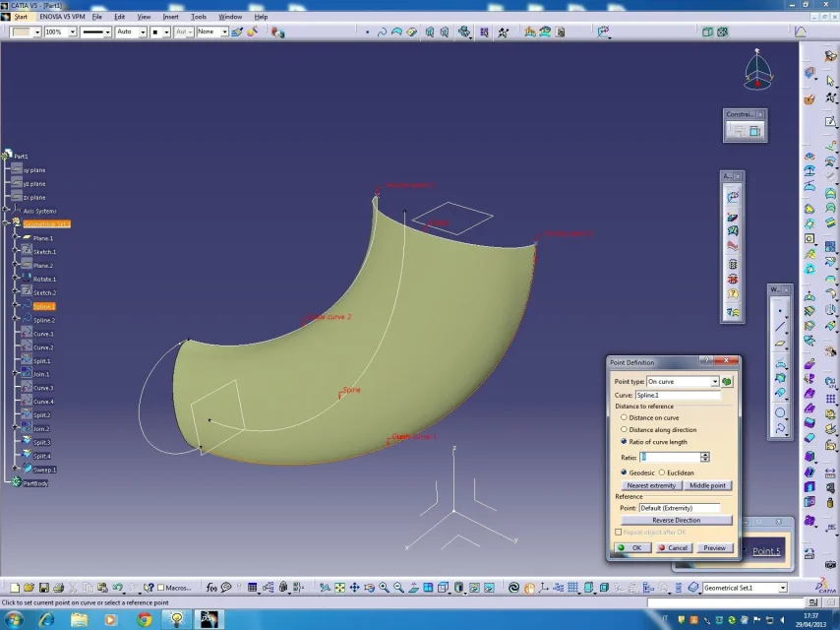Click the green icon beside Point type
Screen dimensions: 840x630
coord(727,381)
